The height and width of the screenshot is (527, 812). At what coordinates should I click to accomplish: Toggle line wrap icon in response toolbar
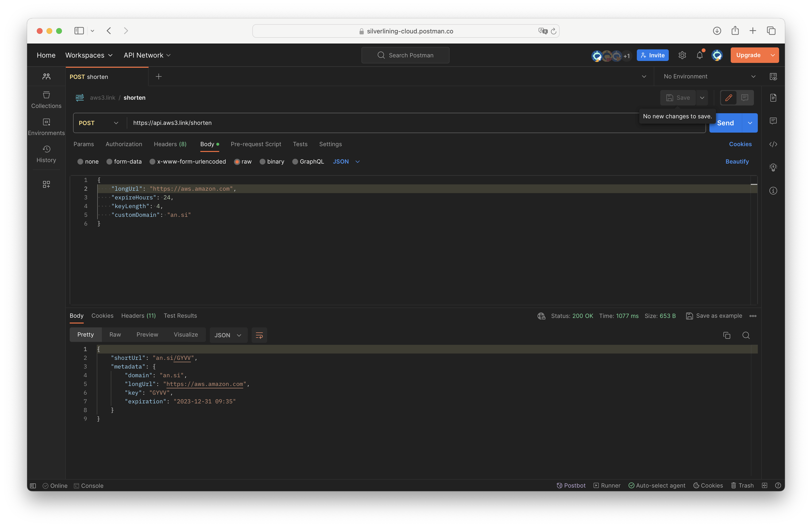[259, 335]
